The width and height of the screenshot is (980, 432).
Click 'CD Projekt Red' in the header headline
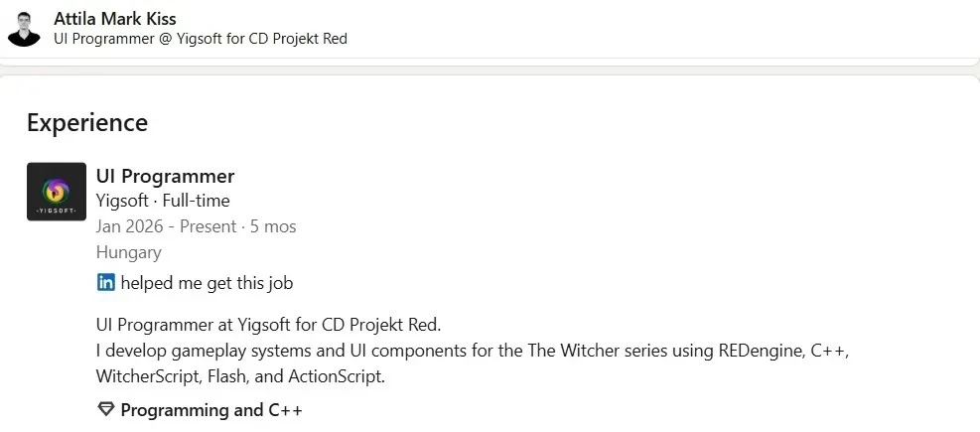point(298,39)
